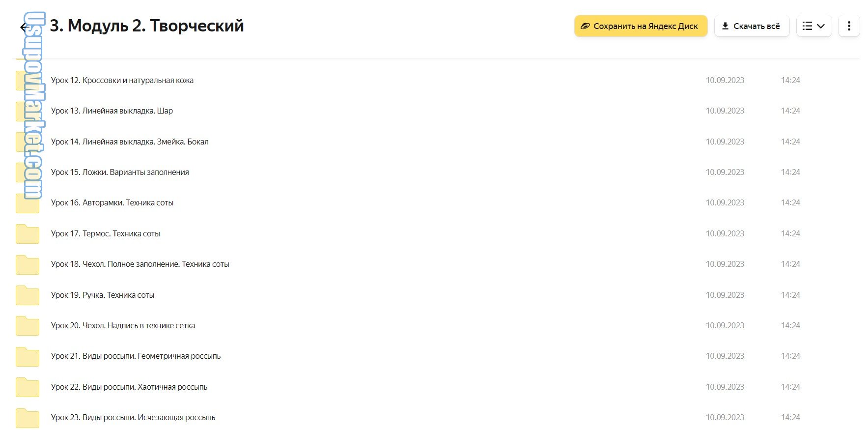Click folder icon for Урок 21
The height and width of the screenshot is (430, 868).
(28, 356)
